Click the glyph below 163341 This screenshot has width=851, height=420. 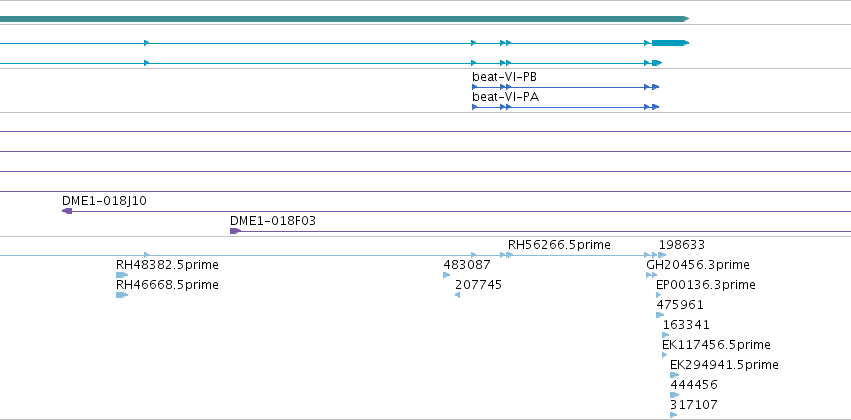[666, 335]
